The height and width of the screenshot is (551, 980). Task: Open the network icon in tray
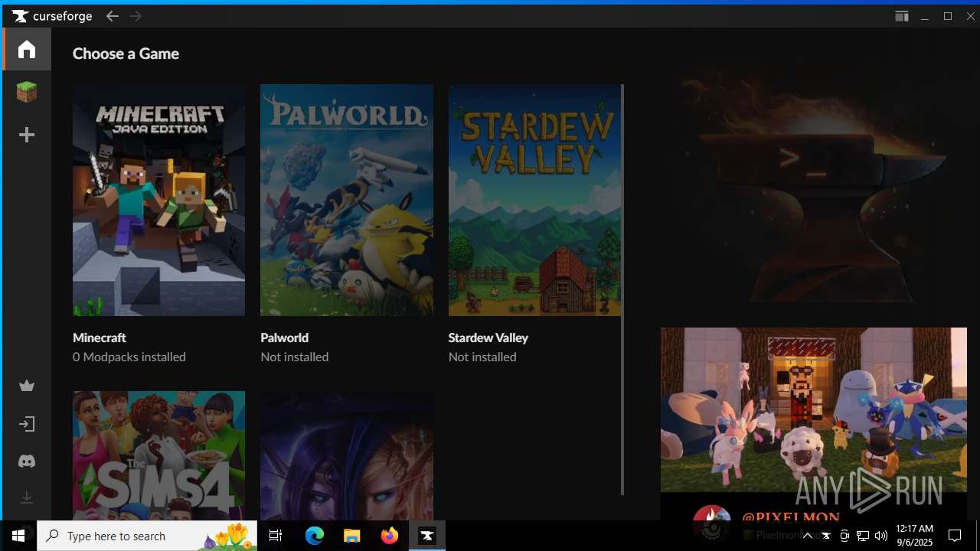coord(863,536)
